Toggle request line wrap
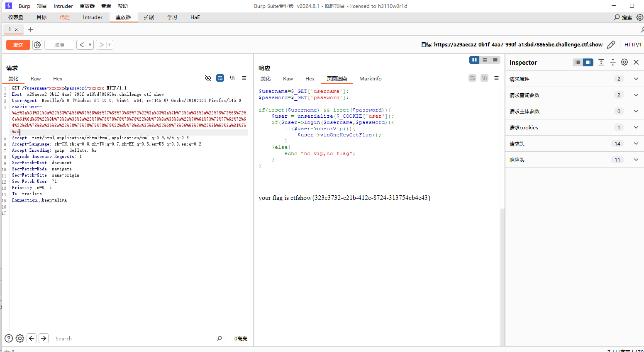The image size is (644, 352). pos(220,78)
